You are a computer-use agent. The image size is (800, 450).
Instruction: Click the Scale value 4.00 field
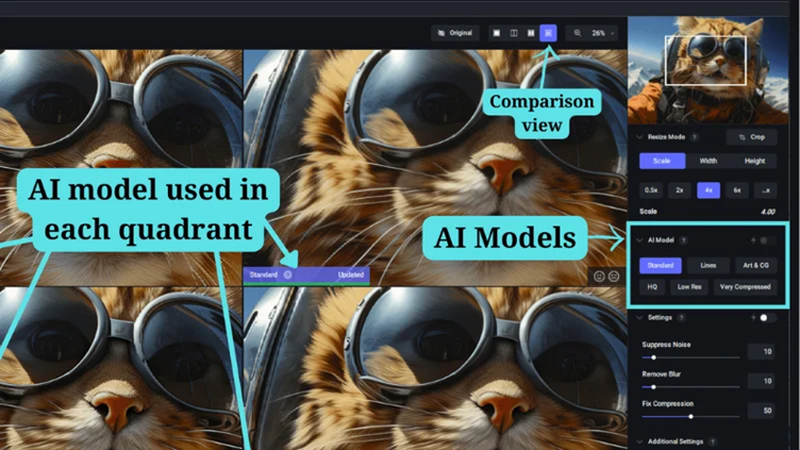pos(768,212)
